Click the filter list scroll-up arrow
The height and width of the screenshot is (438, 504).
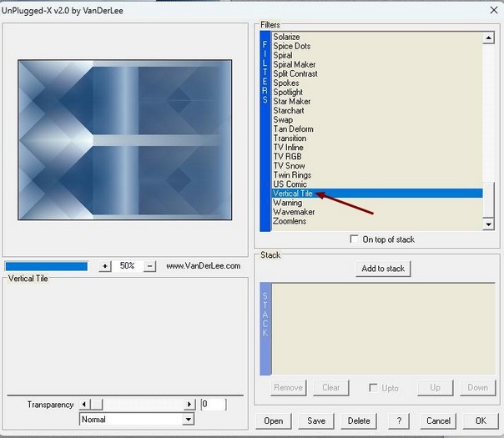click(489, 38)
